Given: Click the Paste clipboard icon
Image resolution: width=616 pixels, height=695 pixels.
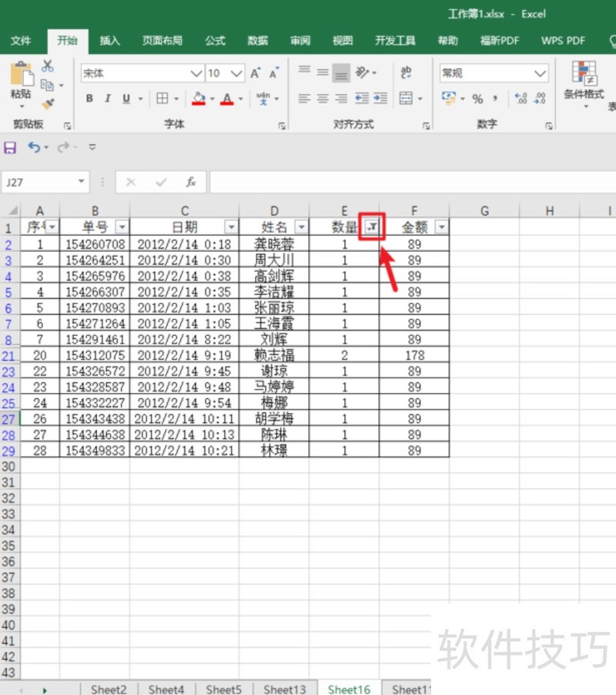Looking at the screenshot, I should click(21, 73).
